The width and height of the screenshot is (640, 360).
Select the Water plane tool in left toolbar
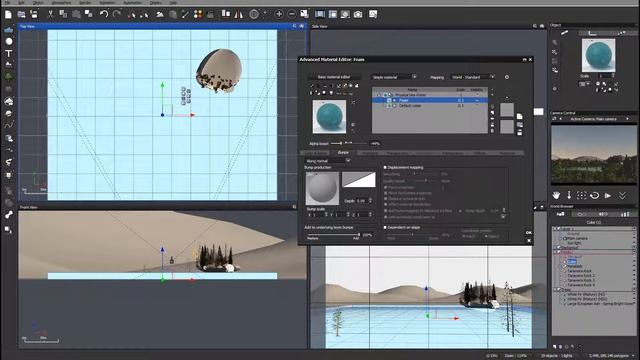click(x=8, y=29)
